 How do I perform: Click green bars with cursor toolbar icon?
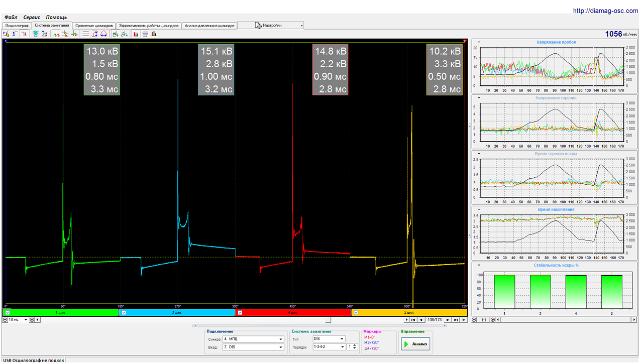[116, 34]
